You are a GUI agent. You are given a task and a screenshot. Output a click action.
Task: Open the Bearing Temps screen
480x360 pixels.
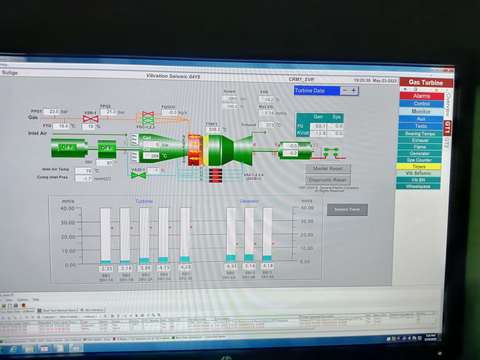pos(420,133)
